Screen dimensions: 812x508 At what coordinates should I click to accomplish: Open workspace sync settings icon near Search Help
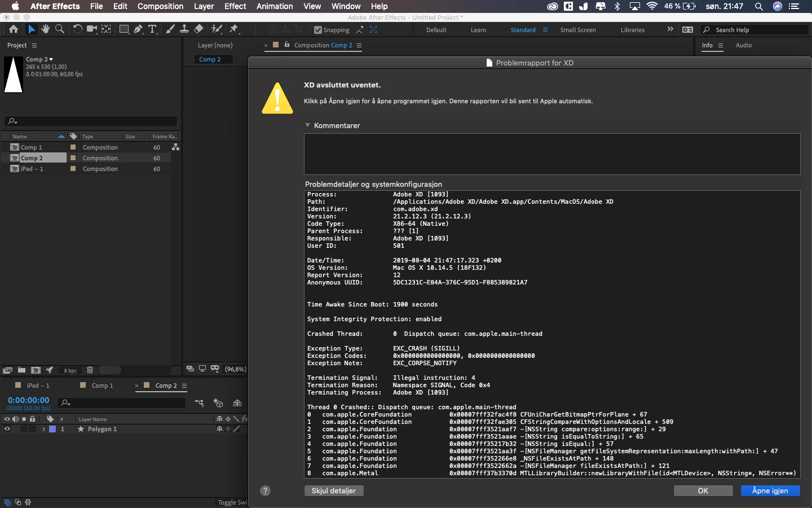tap(687, 30)
